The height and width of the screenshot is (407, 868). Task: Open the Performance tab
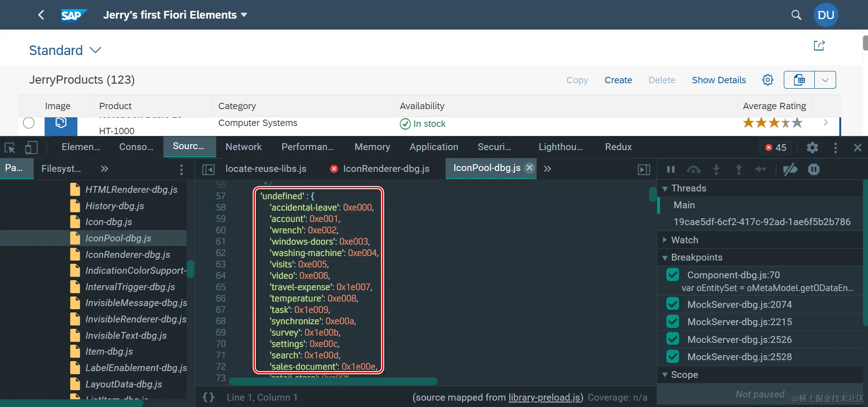click(307, 147)
